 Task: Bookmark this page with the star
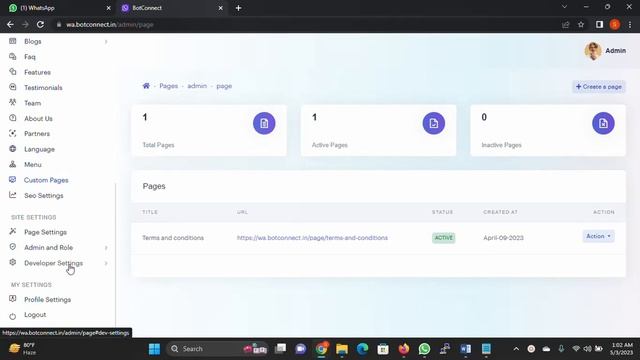coord(581,24)
